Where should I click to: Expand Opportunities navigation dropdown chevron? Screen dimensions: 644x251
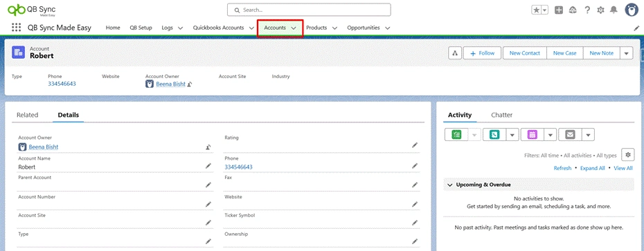coord(387,28)
